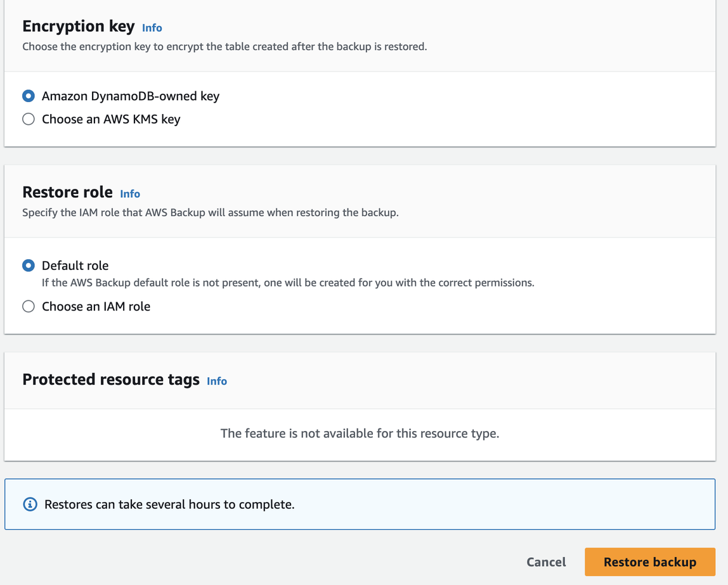The height and width of the screenshot is (585, 728).
Task: Click the Restore role heading
Action: click(67, 192)
